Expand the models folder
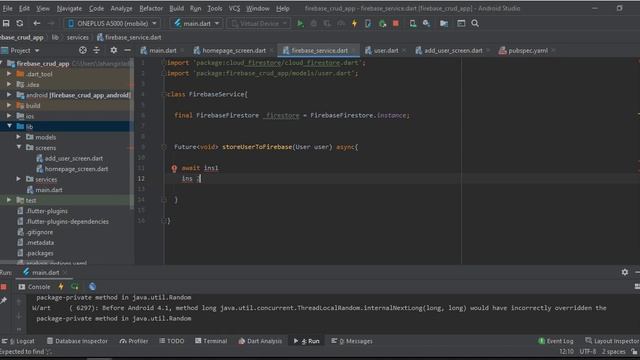The width and height of the screenshot is (640, 360). pyautogui.click(x=19, y=137)
